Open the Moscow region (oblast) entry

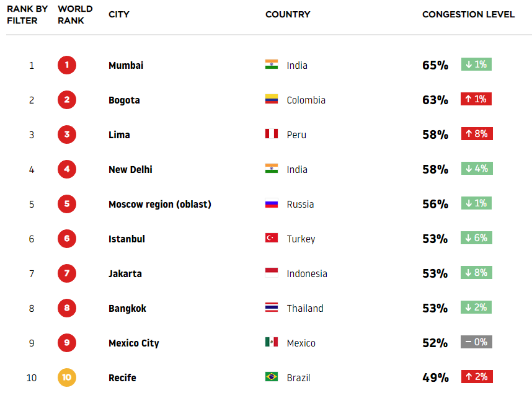click(160, 204)
